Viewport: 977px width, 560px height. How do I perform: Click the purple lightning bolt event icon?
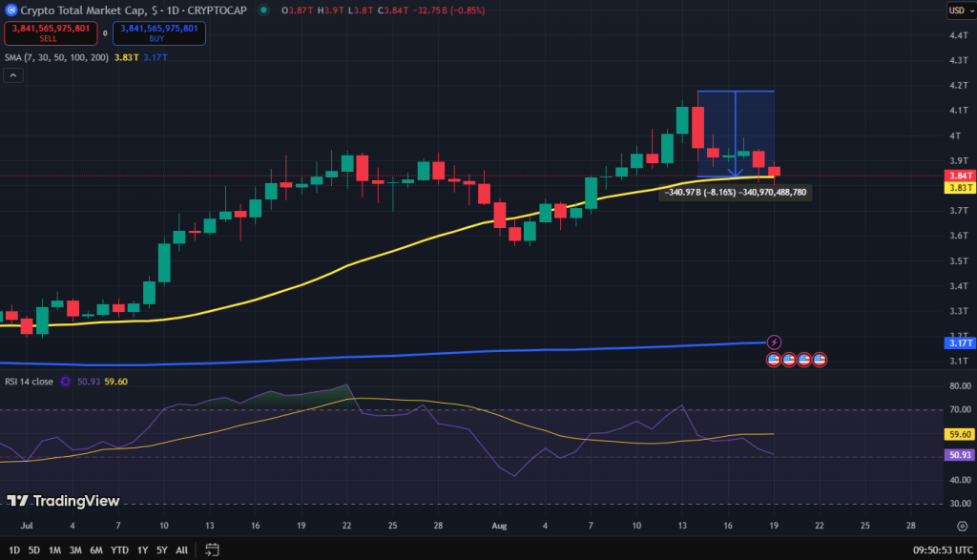(774, 342)
